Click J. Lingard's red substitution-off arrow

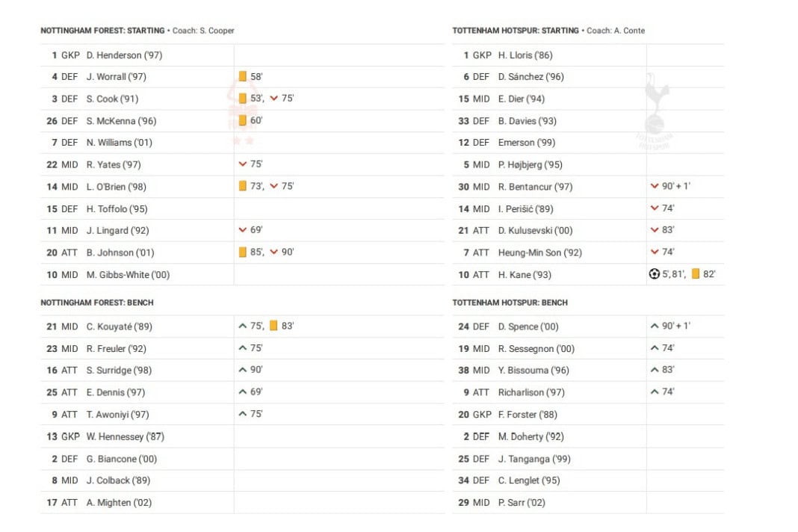click(x=242, y=230)
